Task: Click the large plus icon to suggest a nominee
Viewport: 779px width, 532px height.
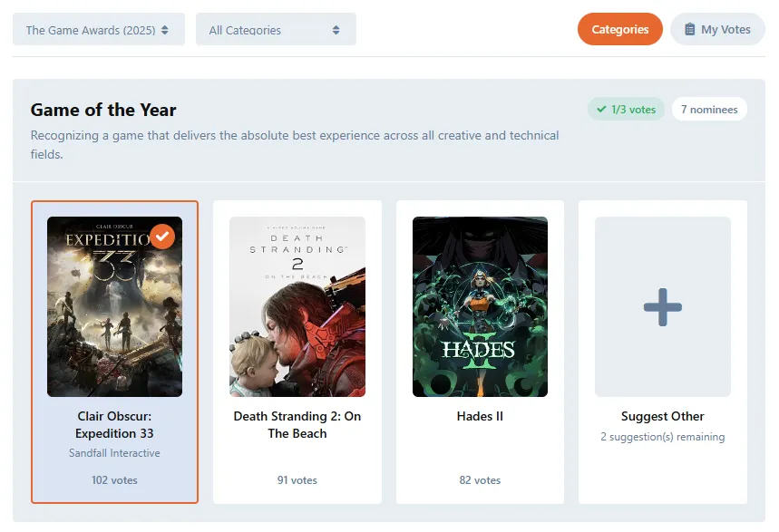Action: click(x=663, y=307)
